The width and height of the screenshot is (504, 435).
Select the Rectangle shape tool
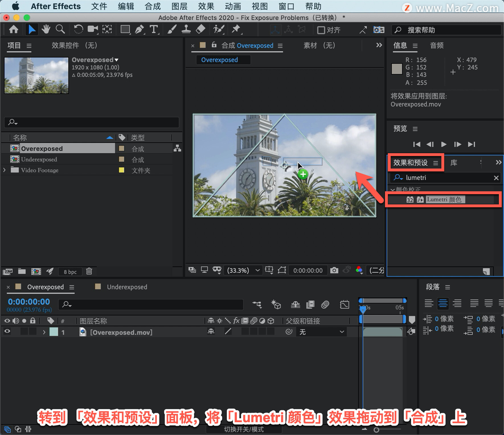click(x=125, y=29)
